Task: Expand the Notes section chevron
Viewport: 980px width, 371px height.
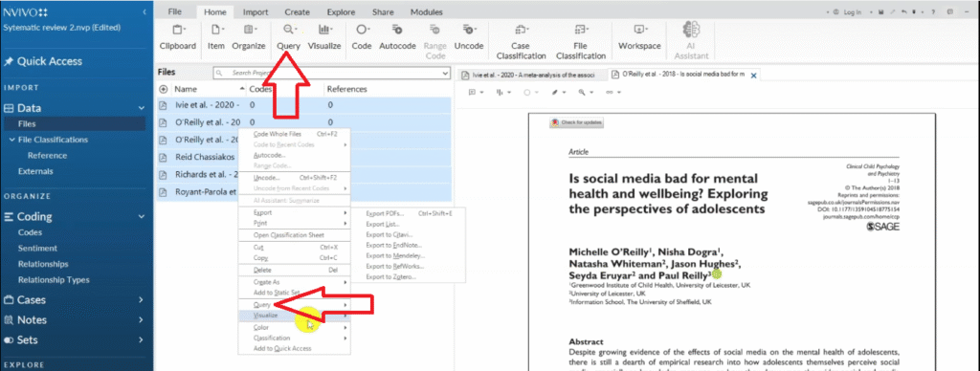Action: (142, 319)
